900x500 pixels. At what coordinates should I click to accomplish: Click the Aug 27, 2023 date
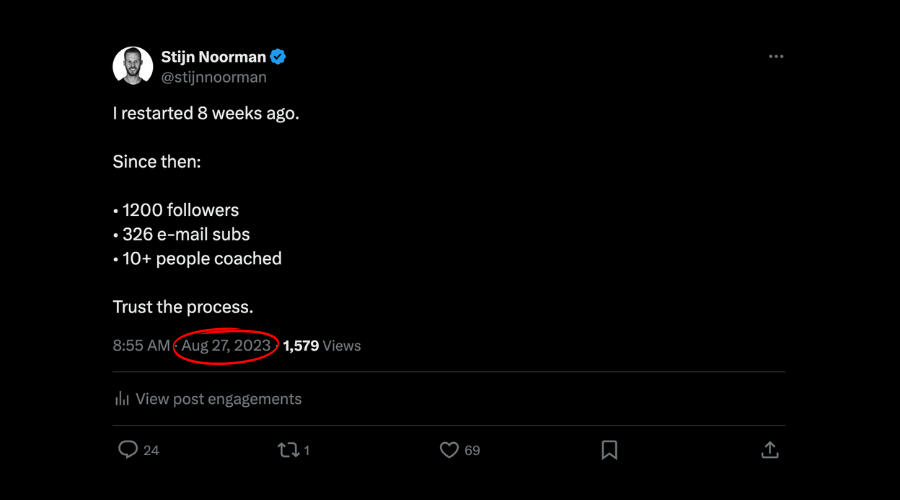pyautogui.click(x=226, y=346)
